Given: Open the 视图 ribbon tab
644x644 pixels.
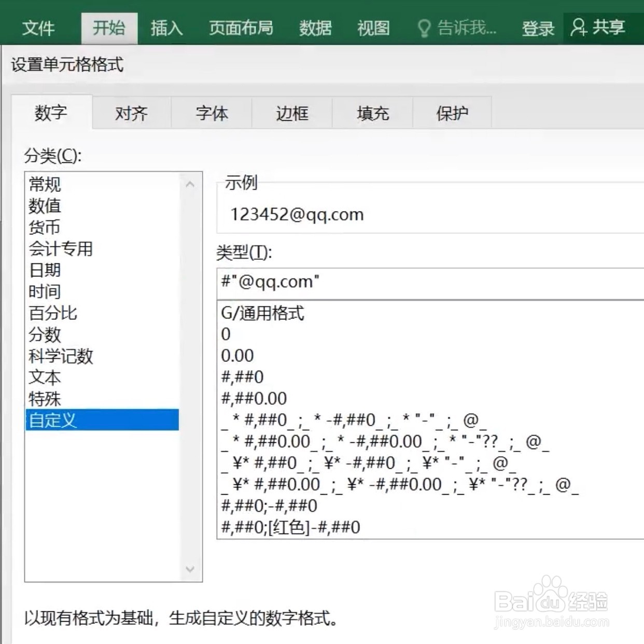Looking at the screenshot, I should tap(373, 29).
